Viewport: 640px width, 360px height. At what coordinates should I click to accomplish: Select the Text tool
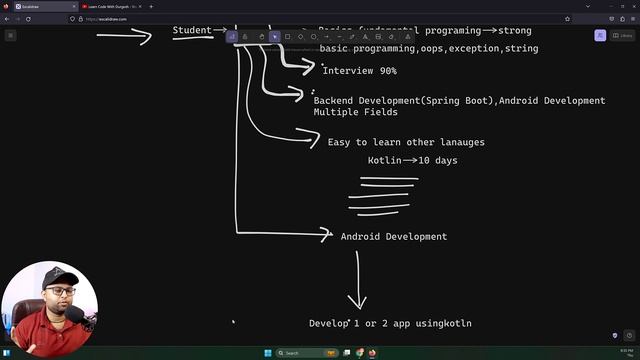click(365, 37)
